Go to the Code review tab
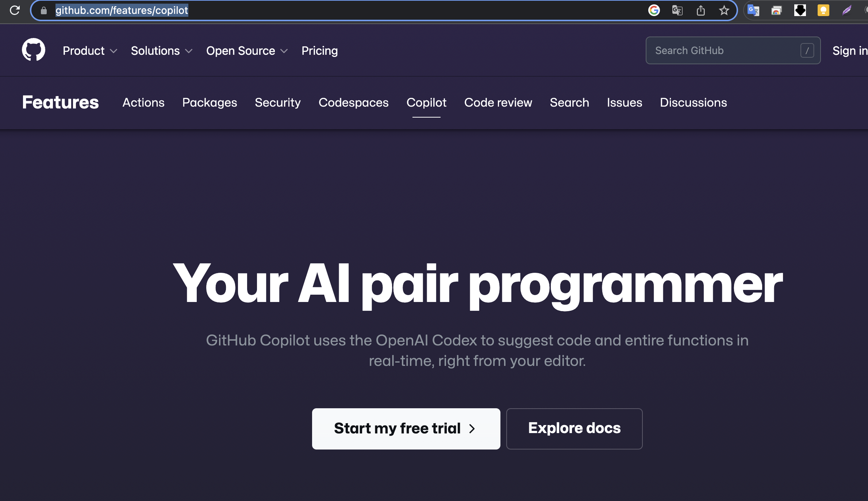This screenshot has height=501, width=868. (498, 103)
